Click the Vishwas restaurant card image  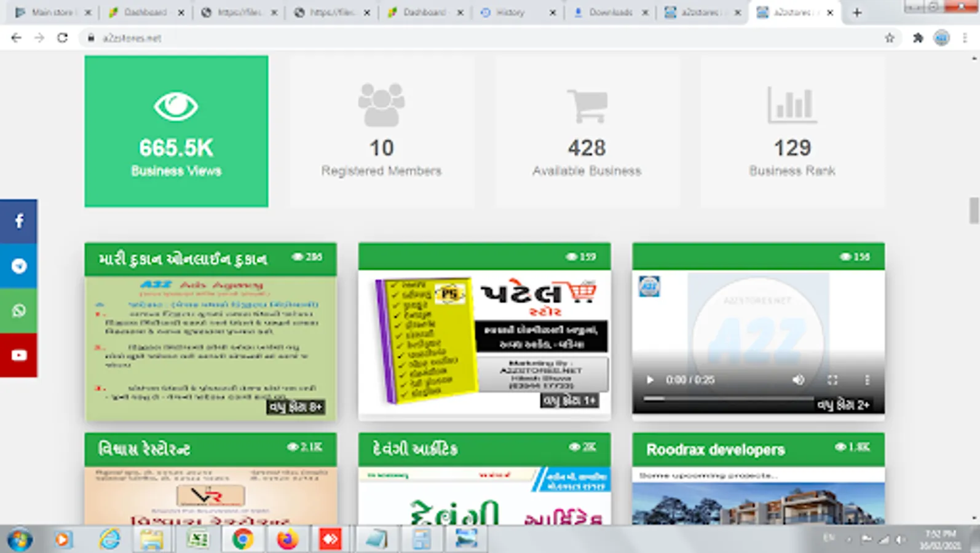[x=211, y=496]
